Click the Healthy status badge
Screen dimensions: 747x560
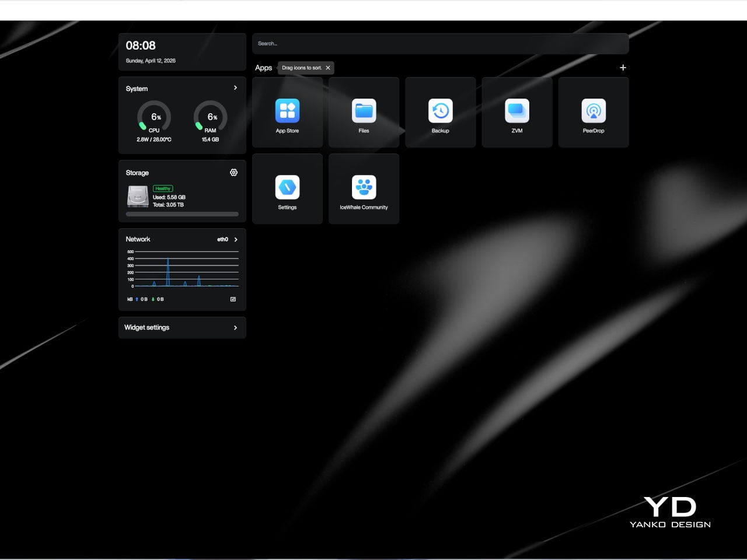tap(163, 188)
